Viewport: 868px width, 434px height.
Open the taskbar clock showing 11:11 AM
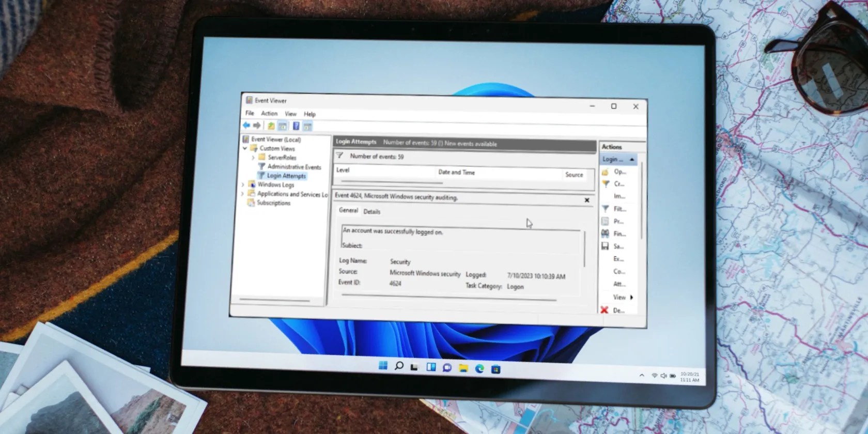click(x=690, y=377)
